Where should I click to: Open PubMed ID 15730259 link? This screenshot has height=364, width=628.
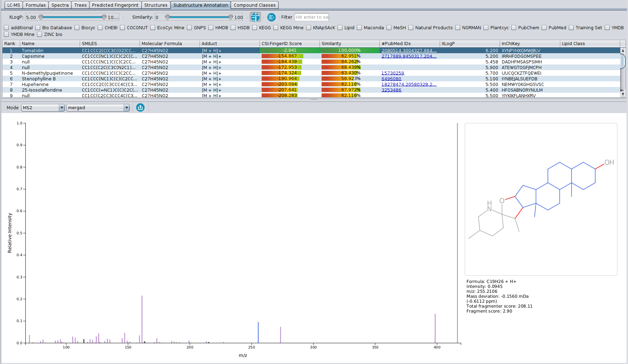pos(393,73)
